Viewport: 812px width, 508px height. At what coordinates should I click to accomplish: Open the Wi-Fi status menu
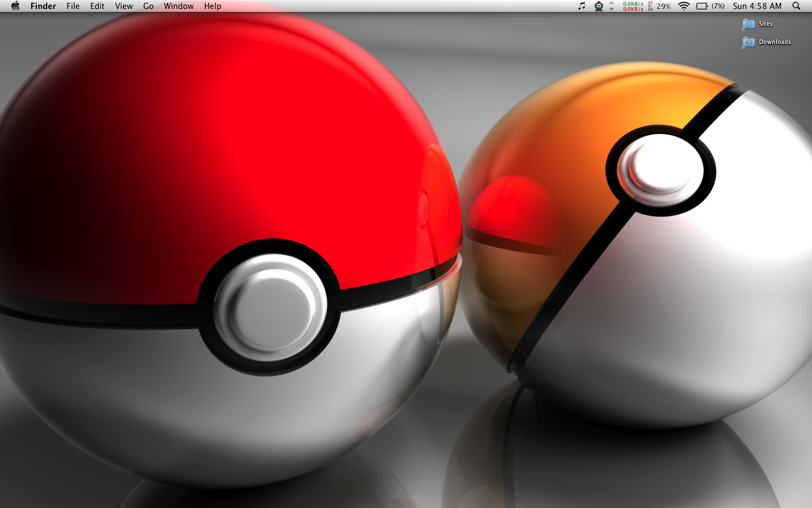coord(684,6)
